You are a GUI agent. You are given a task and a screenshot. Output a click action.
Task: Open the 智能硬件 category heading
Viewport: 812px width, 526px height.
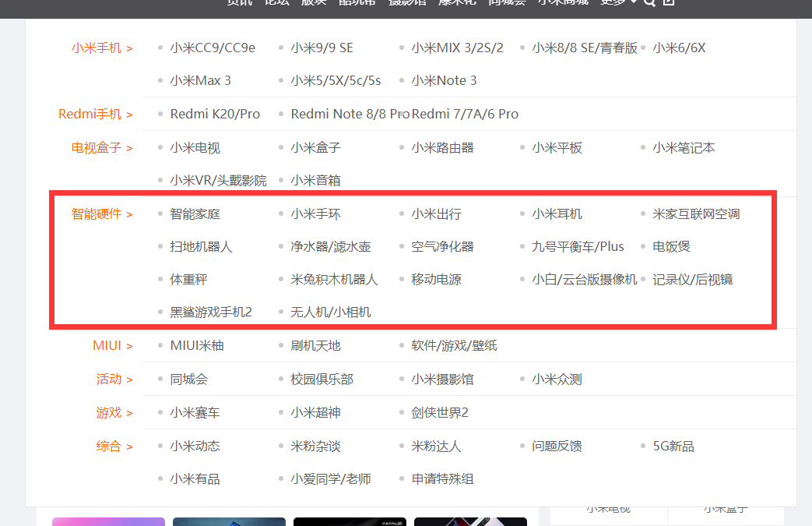[x=102, y=214]
